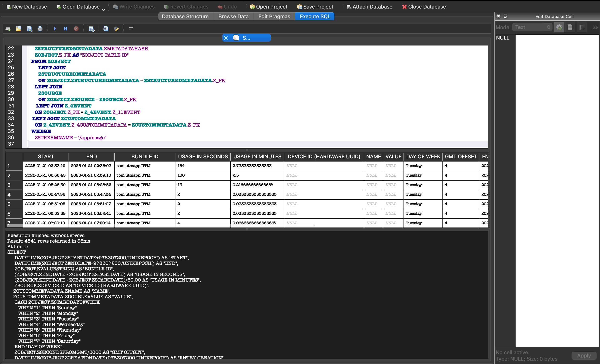Screen dimensions: 600x364
Task: Select the Execute SQL tab
Action: coord(315,16)
